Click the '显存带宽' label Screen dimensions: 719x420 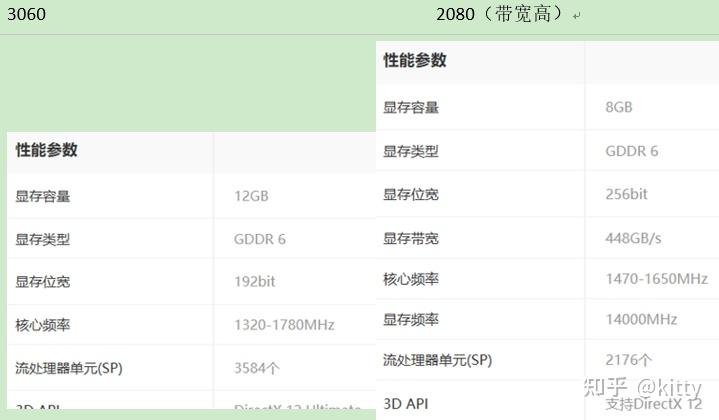click(411, 238)
